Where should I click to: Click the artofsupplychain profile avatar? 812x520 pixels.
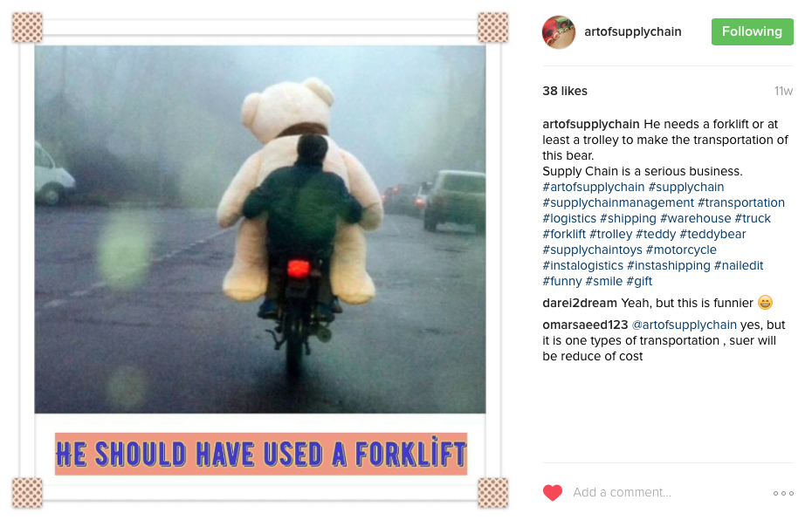tap(558, 32)
